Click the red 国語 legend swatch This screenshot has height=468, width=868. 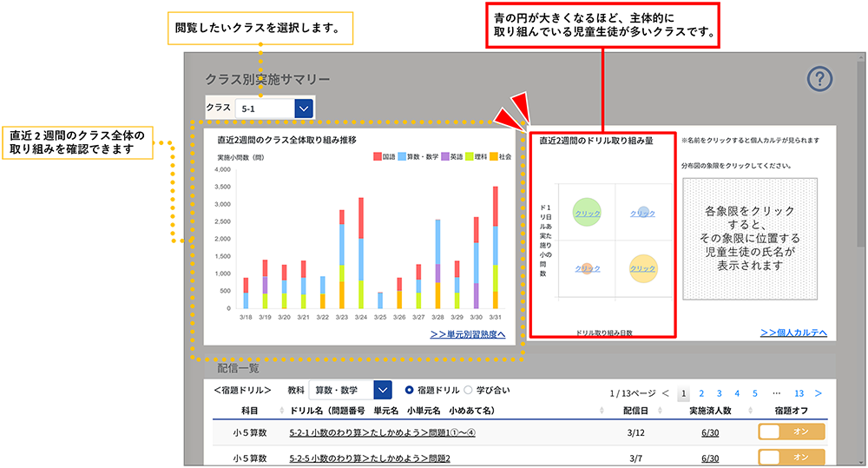pos(378,157)
